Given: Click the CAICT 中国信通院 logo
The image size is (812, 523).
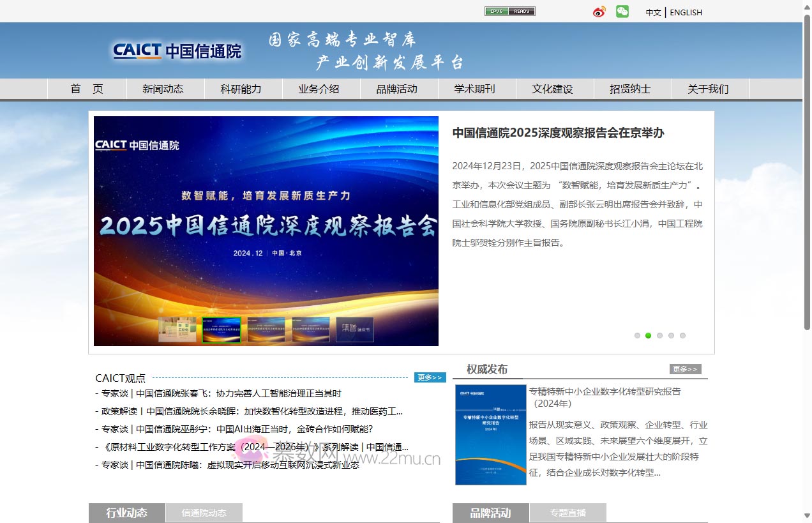Looking at the screenshot, I should (177, 50).
